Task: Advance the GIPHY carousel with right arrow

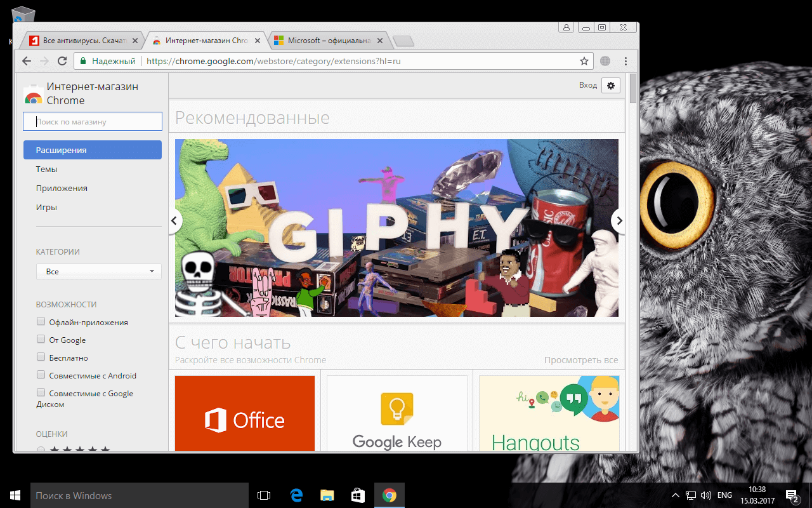Action: point(619,220)
